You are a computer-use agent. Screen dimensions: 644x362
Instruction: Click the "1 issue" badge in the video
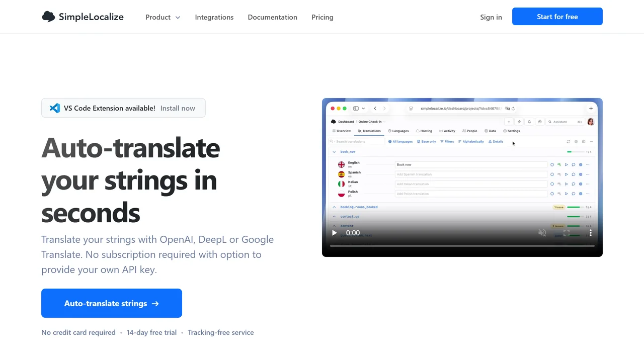(558, 207)
